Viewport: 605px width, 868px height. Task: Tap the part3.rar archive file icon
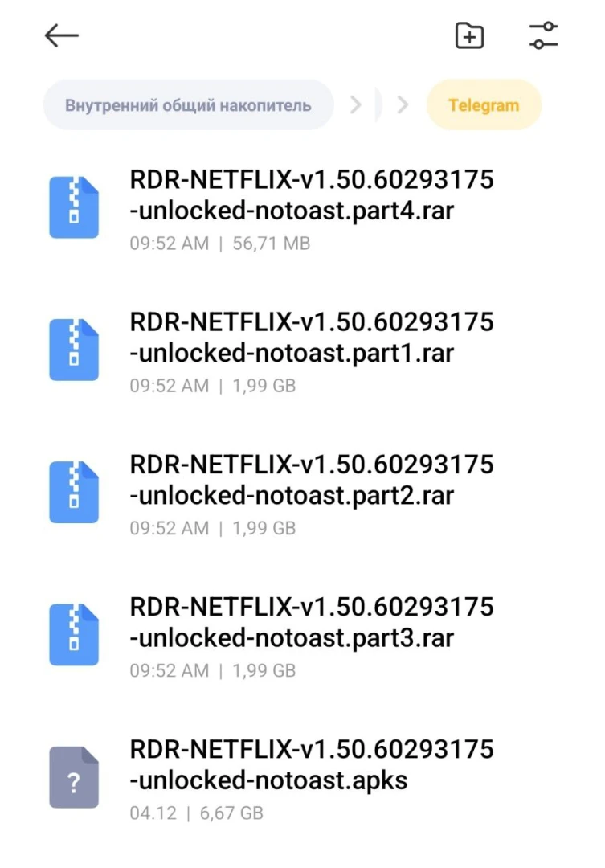click(x=73, y=634)
